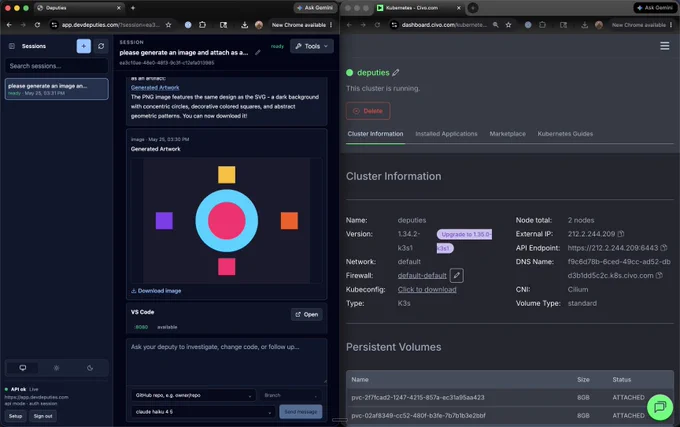Open a new tab in Civo window
680x427 pixels.
pos(473,8)
